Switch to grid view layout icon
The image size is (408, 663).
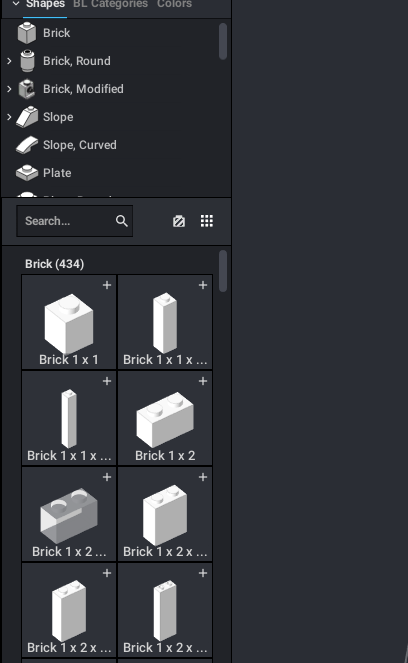(x=207, y=221)
